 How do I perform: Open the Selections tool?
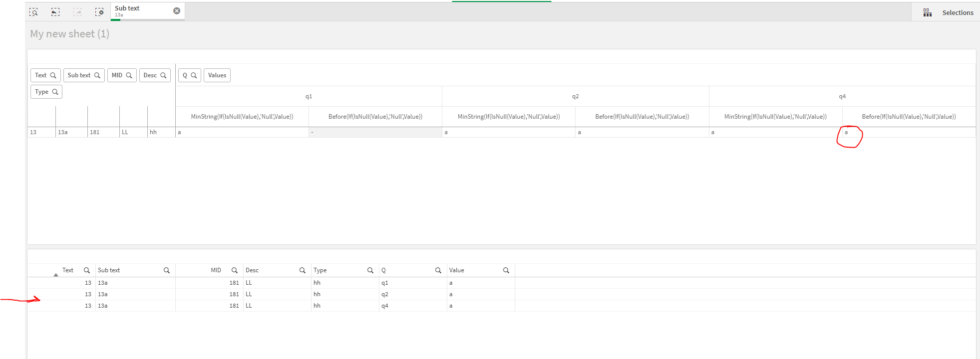tap(948, 12)
